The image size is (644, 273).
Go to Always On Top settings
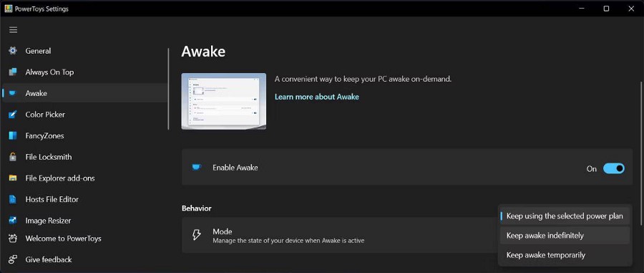pos(84,72)
